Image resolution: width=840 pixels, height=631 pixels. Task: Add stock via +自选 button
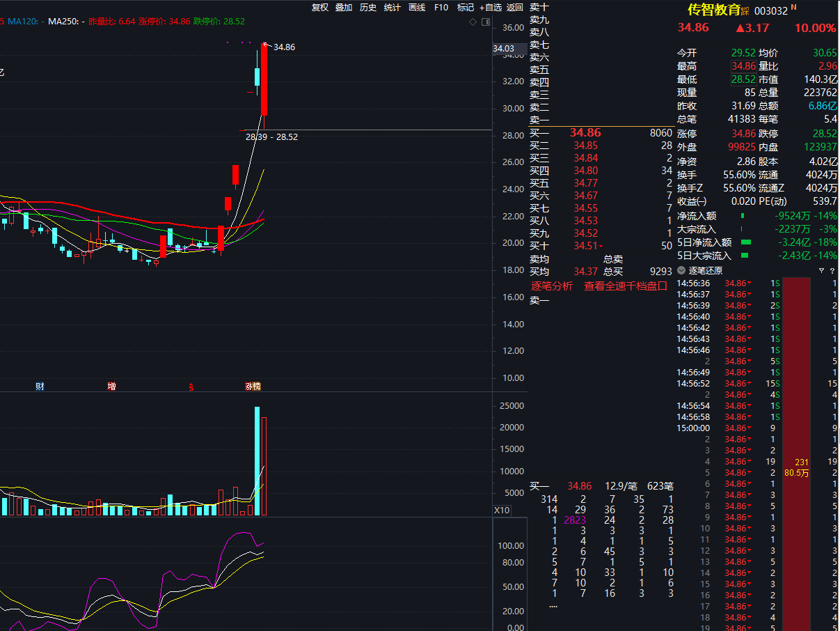click(x=490, y=8)
